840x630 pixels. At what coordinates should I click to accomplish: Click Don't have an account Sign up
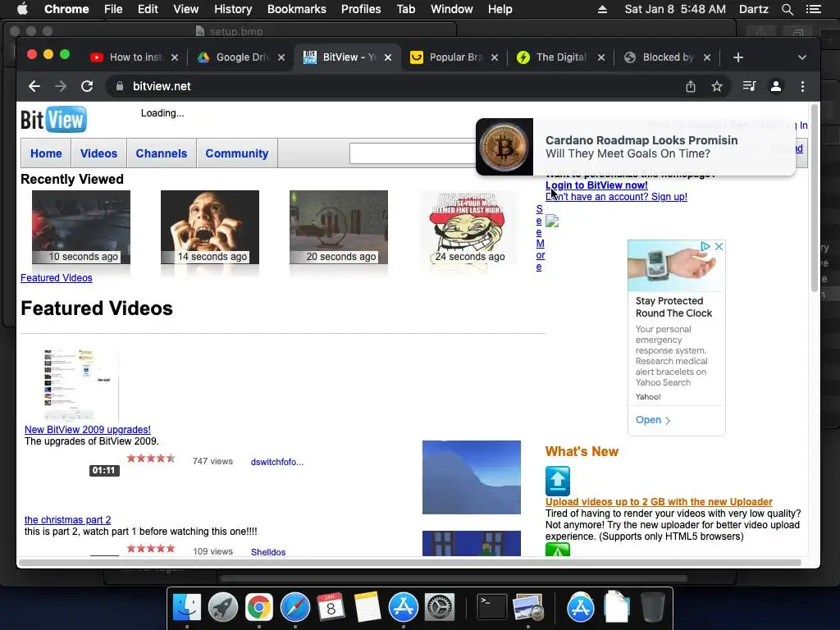pos(616,197)
